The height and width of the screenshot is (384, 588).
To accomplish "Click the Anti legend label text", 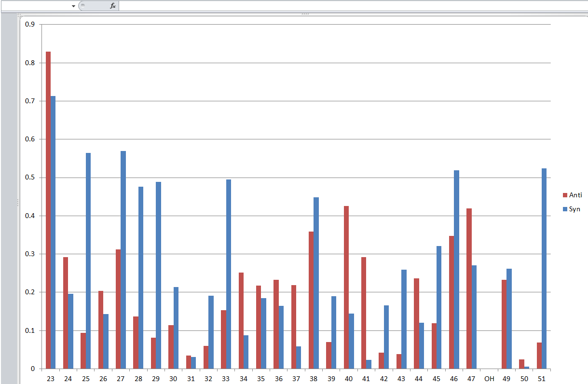I will coord(575,195).
